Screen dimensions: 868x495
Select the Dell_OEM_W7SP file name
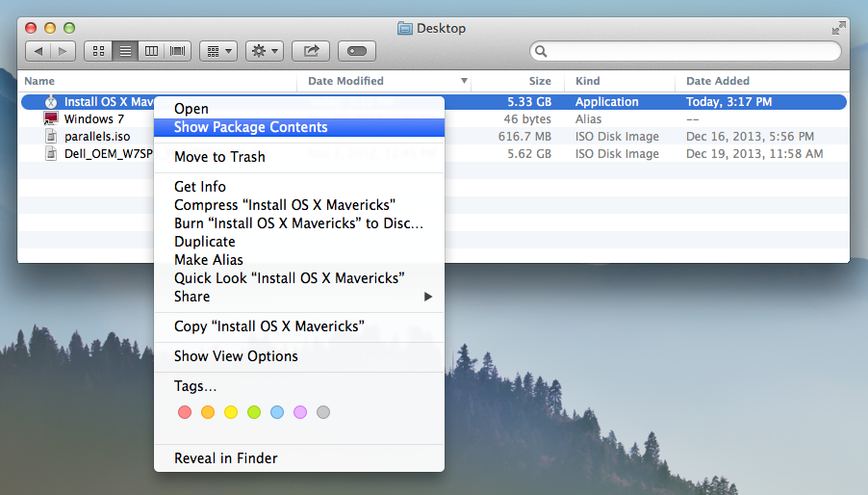[x=109, y=153]
